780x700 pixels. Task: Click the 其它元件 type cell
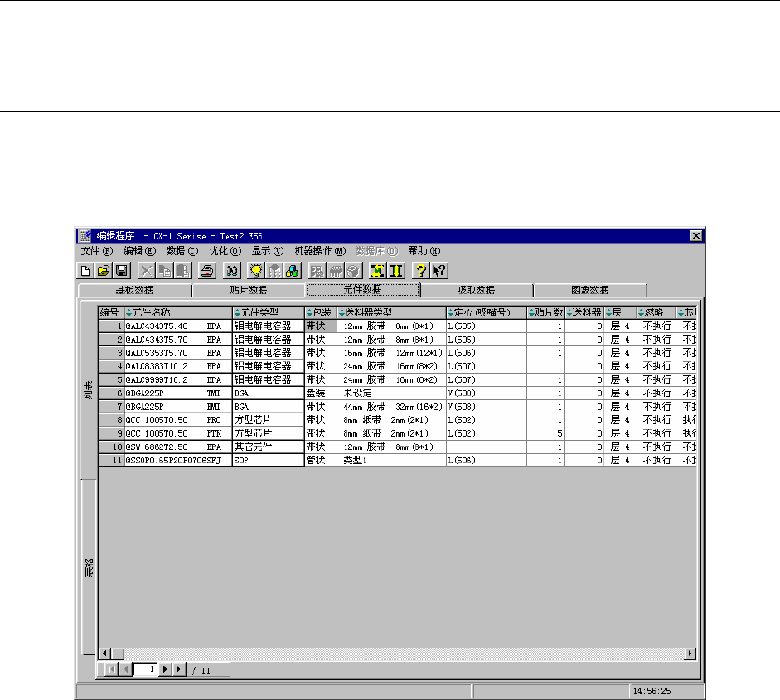pyautogui.click(x=268, y=447)
